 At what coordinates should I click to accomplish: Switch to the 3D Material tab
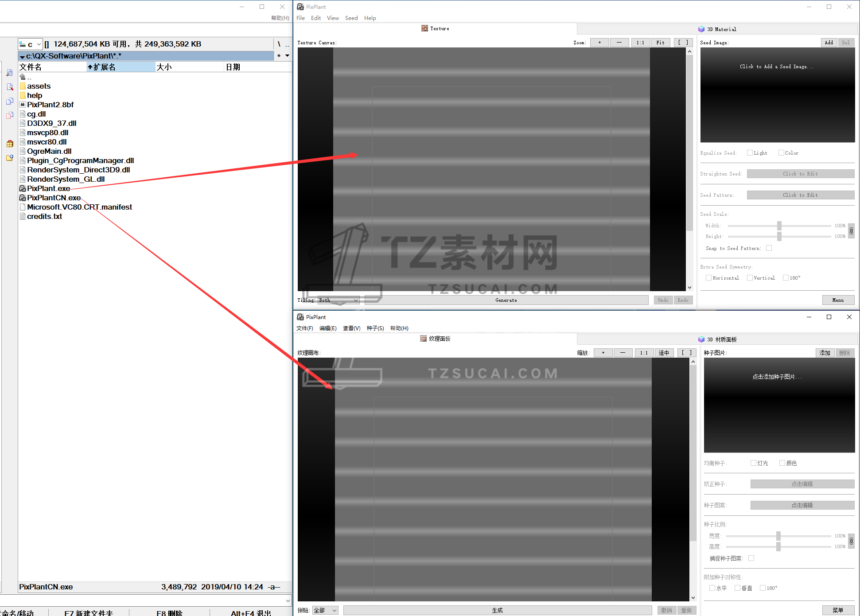[x=717, y=29]
